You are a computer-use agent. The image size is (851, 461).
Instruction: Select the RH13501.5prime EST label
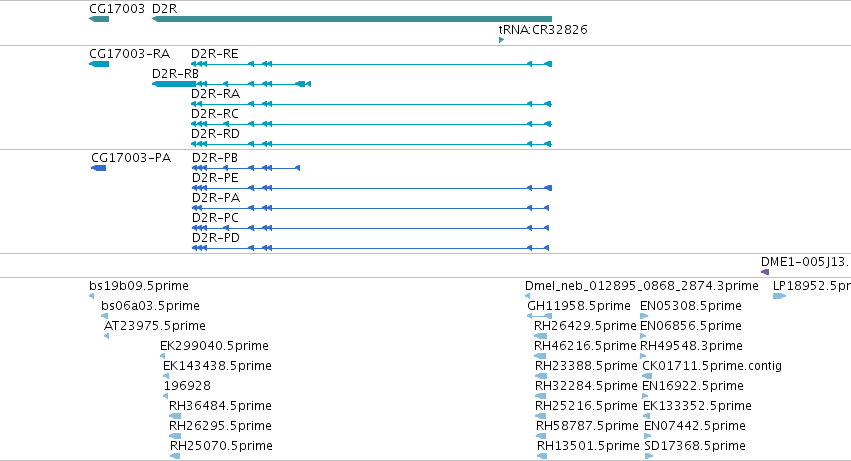click(588, 446)
